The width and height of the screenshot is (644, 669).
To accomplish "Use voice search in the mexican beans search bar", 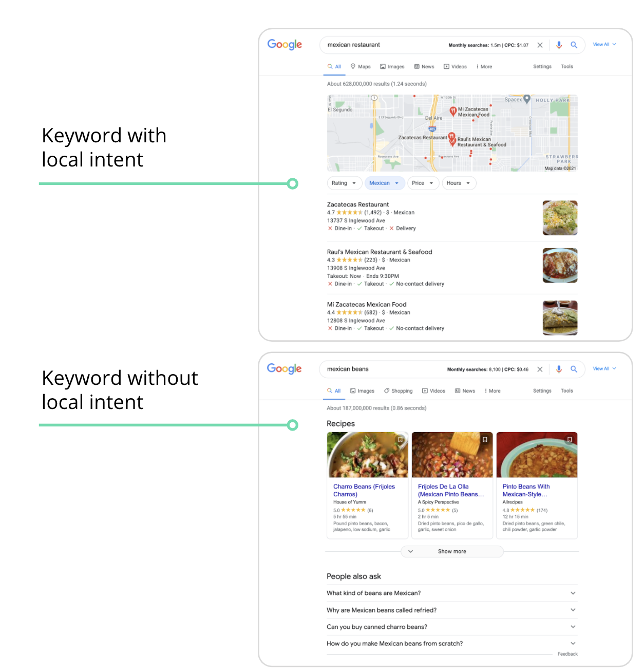I will coord(559,369).
